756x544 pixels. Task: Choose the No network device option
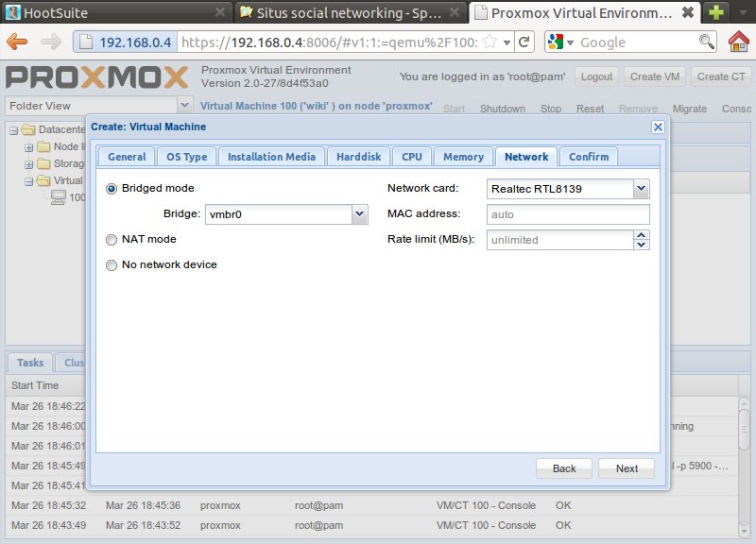[112, 265]
